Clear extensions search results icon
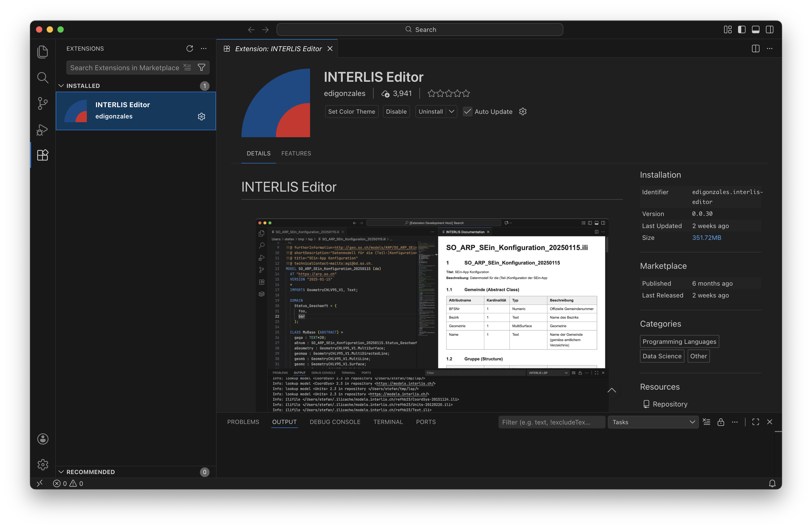The height and width of the screenshot is (529, 812). [x=187, y=67]
